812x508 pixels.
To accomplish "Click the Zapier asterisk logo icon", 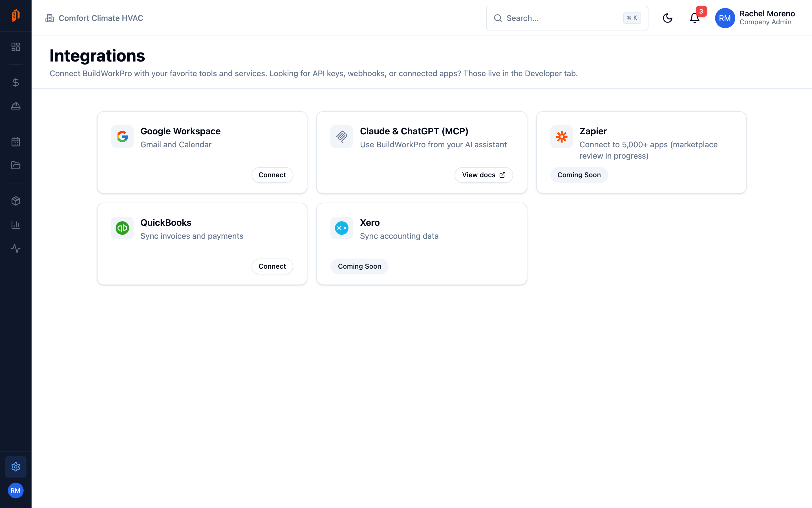I will point(561,137).
